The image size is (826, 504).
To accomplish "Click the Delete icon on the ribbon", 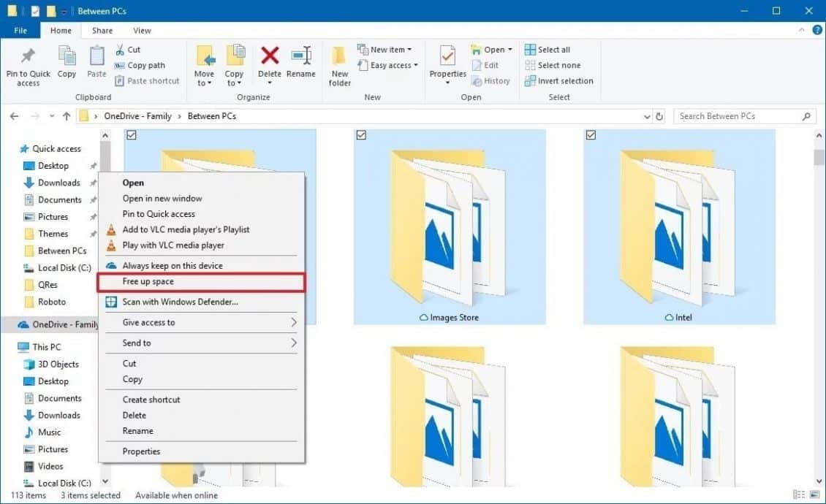I will (x=270, y=62).
